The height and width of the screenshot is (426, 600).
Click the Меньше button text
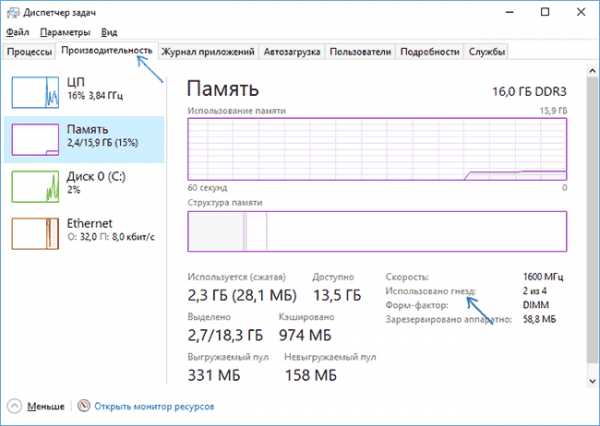pos(46,406)
